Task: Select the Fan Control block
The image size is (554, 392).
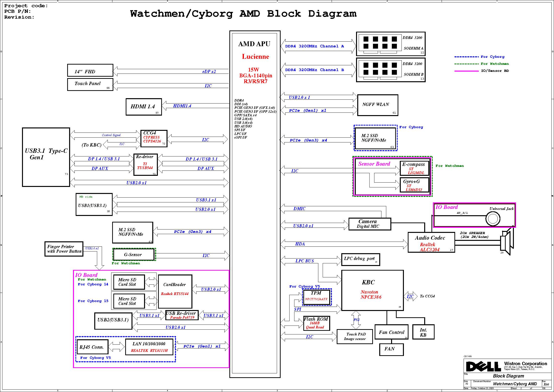Action: (392, 332)
